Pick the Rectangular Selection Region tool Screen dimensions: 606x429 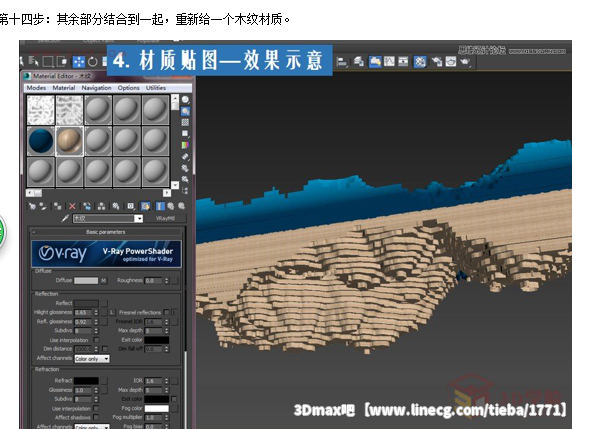click(48, 62)
